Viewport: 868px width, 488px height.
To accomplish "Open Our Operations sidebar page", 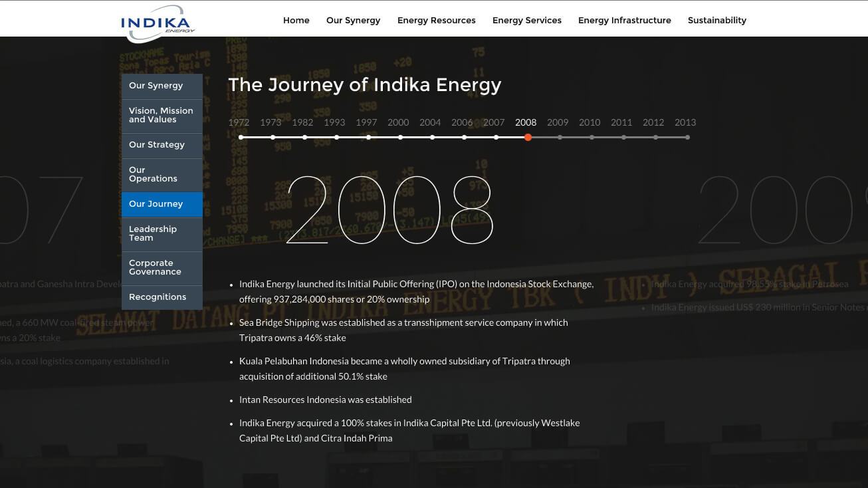I will [162, 175].
